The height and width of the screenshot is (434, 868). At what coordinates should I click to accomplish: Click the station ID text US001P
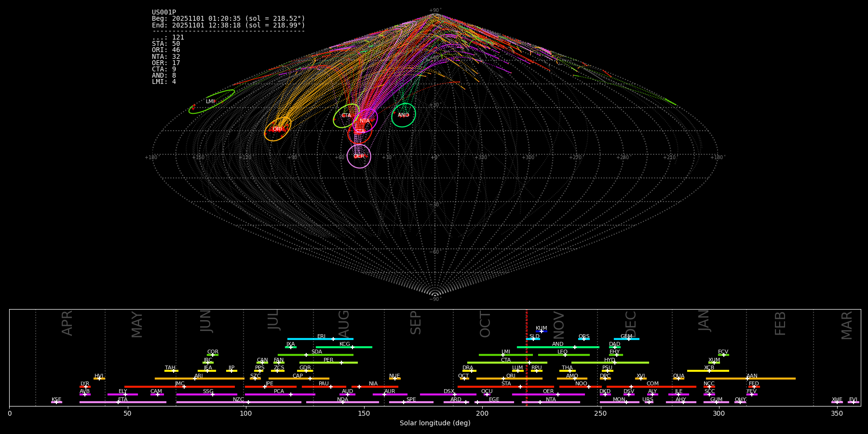(164, 13)
